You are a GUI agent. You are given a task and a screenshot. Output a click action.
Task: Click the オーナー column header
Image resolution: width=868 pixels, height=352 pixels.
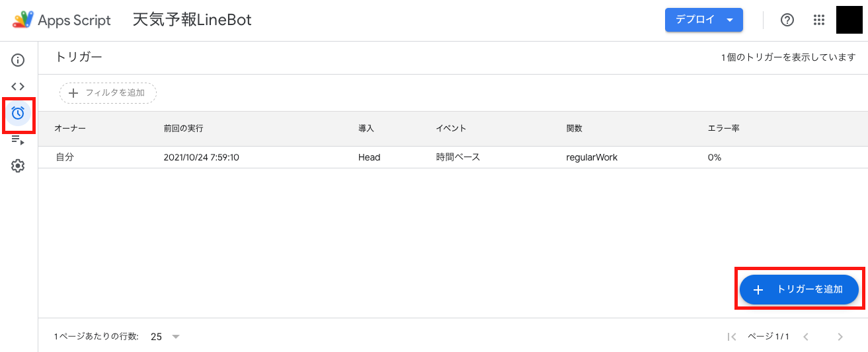point(70,128)
